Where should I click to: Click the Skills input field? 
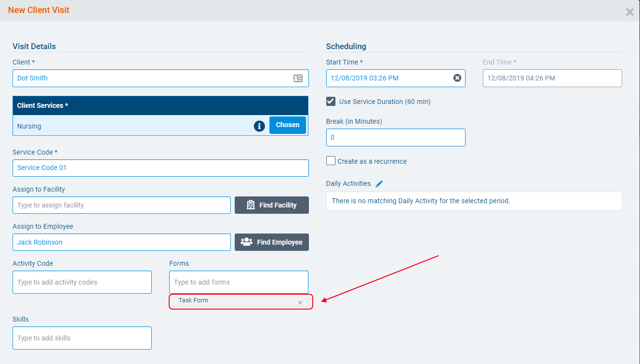(x=82, y=338)
